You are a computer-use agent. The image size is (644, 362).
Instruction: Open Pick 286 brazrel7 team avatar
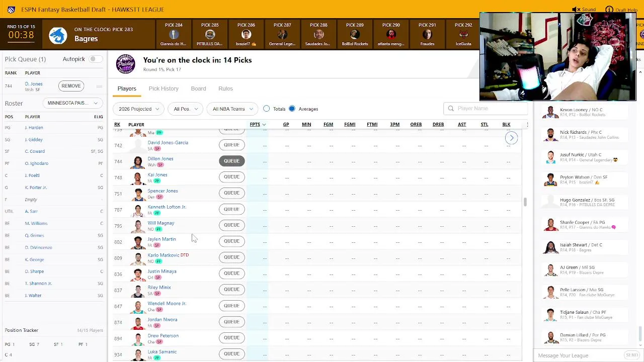point(246,35)
